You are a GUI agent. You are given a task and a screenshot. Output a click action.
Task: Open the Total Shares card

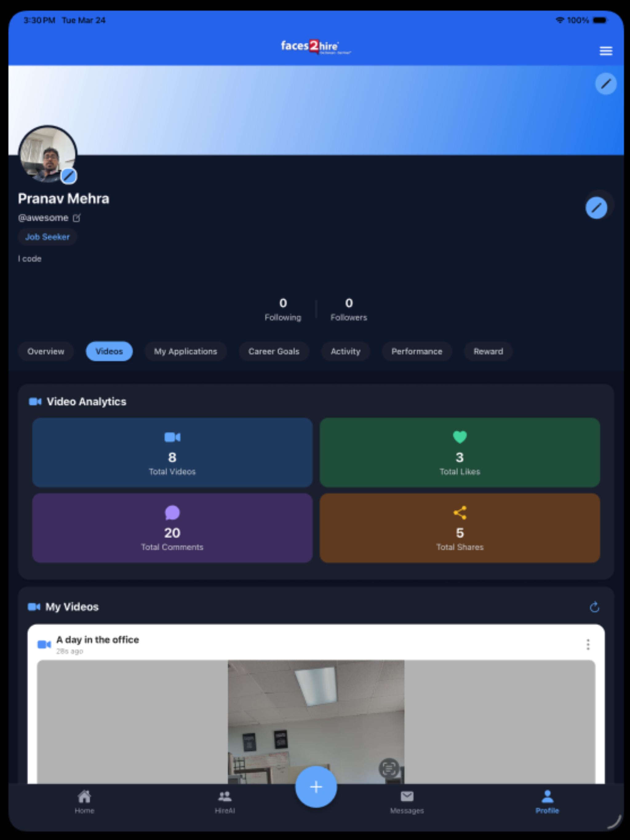point(460,528)
